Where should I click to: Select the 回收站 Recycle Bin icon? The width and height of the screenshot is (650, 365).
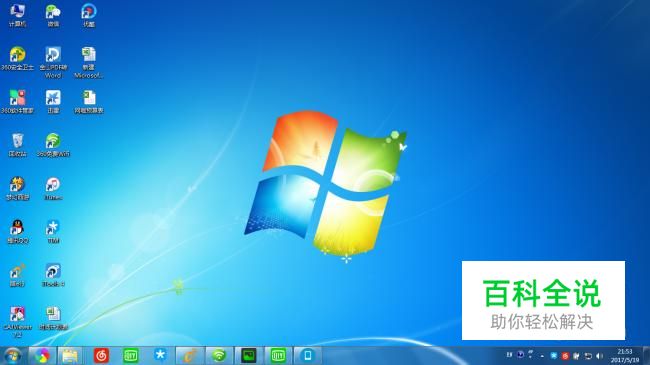[x=17, y=145]
